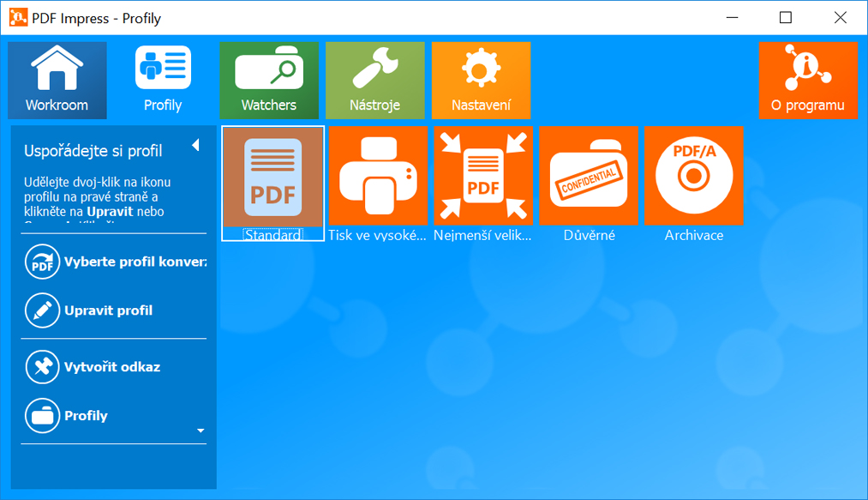Screen dimensions: 868x500
Task: Select the Důvěrné confidential profile
Action: click(x=589, y=177)
